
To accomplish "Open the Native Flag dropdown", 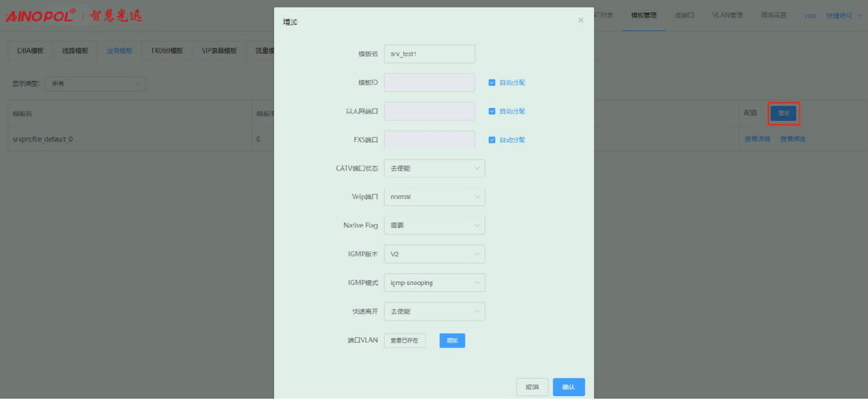I will (x=434, y=226).
